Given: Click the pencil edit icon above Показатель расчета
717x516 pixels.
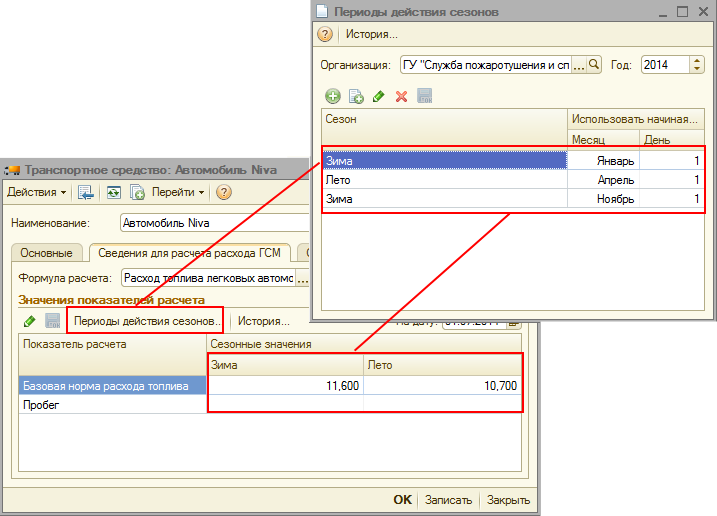Looking at the screenshot, I should (x=29, y=321).
